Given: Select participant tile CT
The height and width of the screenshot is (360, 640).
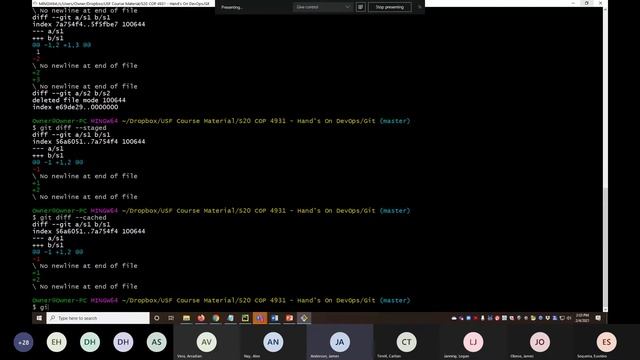Looking at the screenshot, I should pyautogui.click(x=406, y=342).
